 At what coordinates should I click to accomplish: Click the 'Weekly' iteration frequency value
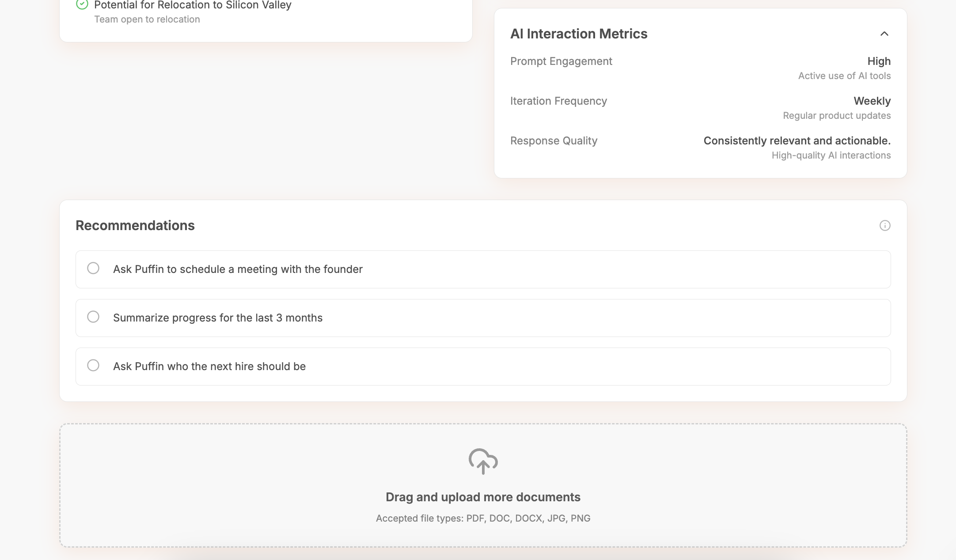tap(872, 101)
